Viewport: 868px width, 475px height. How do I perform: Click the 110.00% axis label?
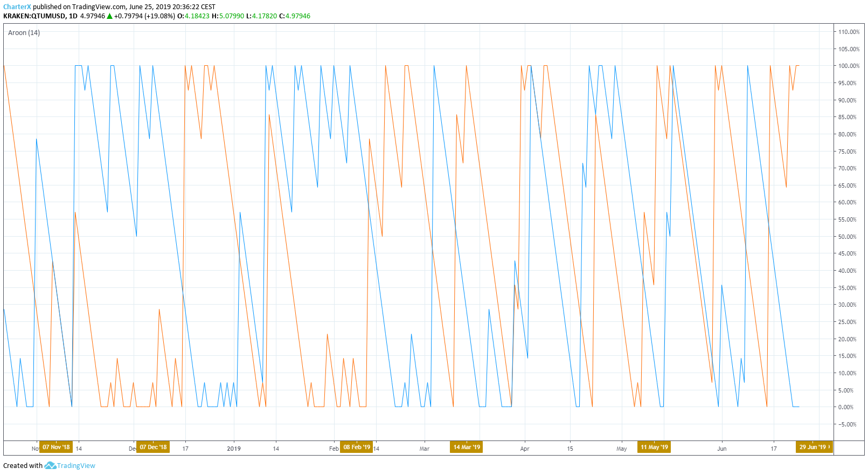849,32
